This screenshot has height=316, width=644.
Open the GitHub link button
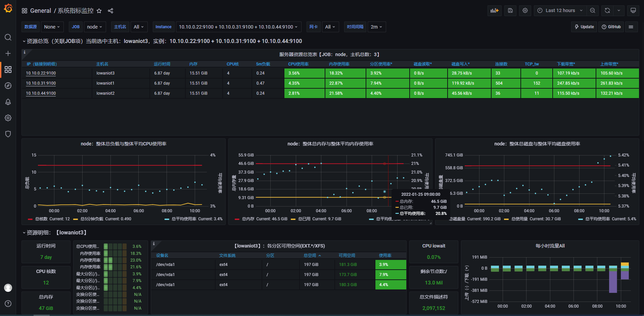611,27
